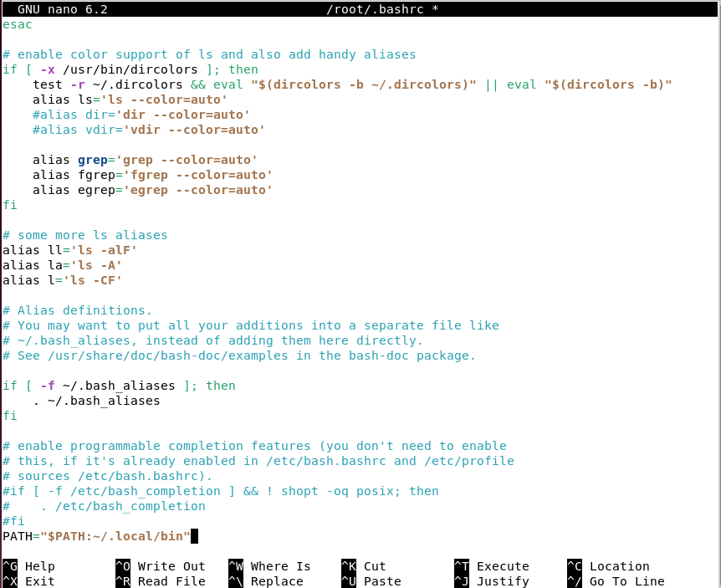Click the 'esac' line at top
This screenshot has width=721, height=588.
point(18,24)
